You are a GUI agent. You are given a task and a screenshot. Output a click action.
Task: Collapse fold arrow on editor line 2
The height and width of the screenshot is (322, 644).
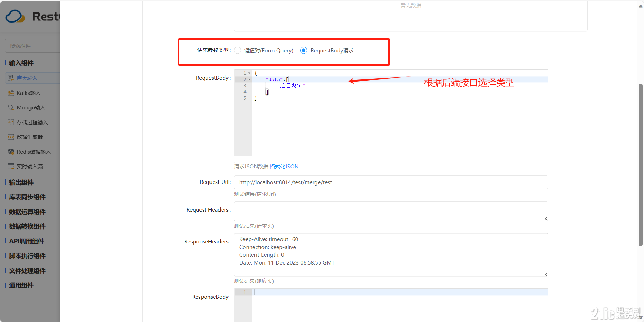coord(249,80)
